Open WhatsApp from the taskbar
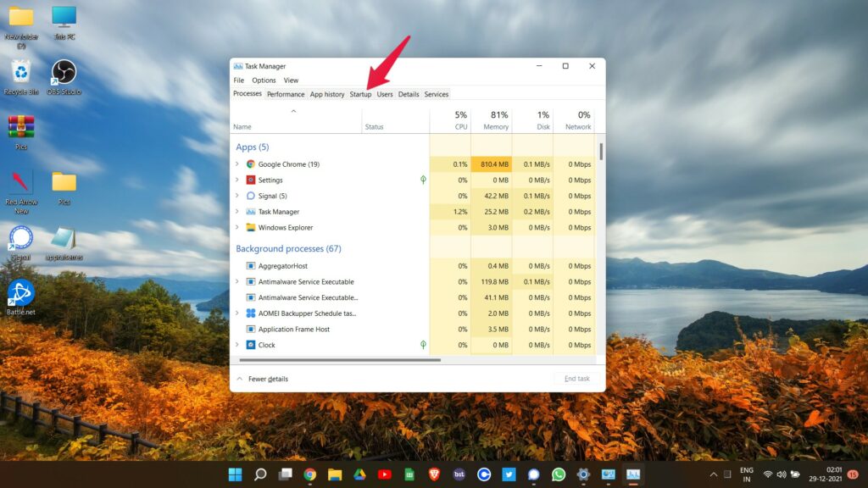868x488 pixels. [557, 474]
